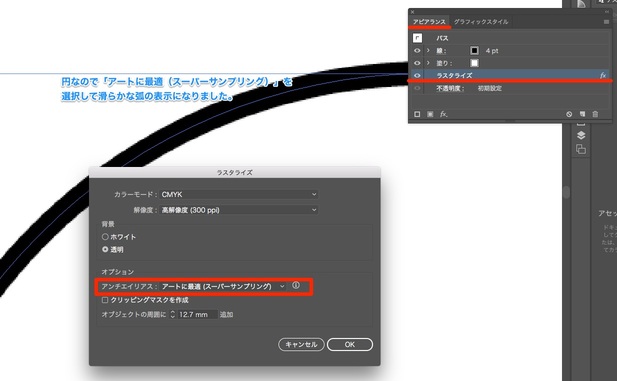This screenshot has width=617, height=381.
Task: Click the stepper arrows beside 12.7 mm
Action: [172, 314]
